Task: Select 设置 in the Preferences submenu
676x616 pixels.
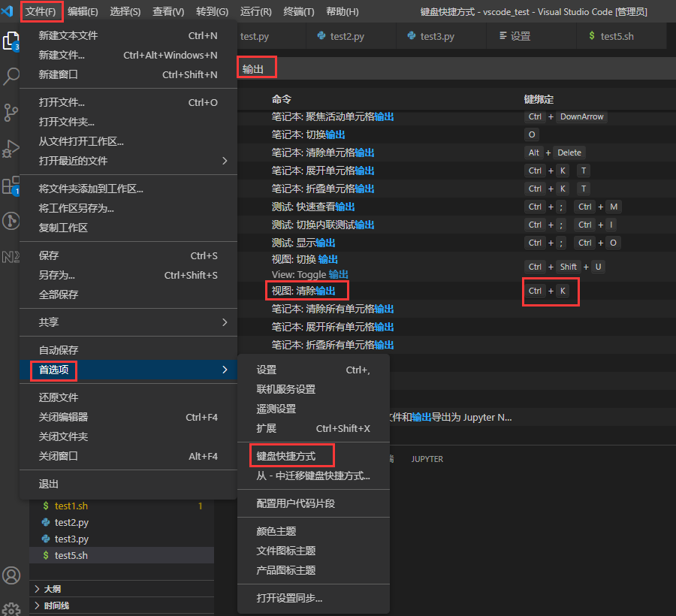Action: (x=313, y=370)
